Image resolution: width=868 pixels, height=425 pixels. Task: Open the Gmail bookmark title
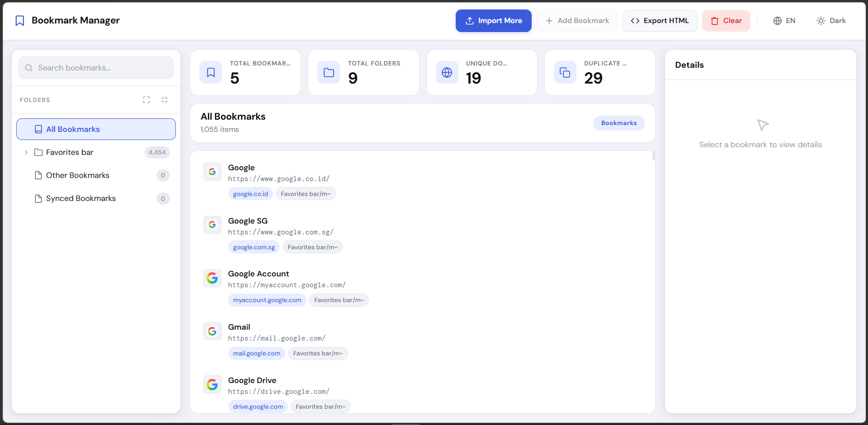point(239,327)
